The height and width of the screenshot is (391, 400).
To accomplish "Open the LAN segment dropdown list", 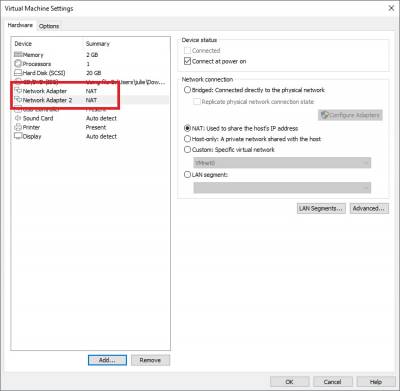I will [282, 188].
